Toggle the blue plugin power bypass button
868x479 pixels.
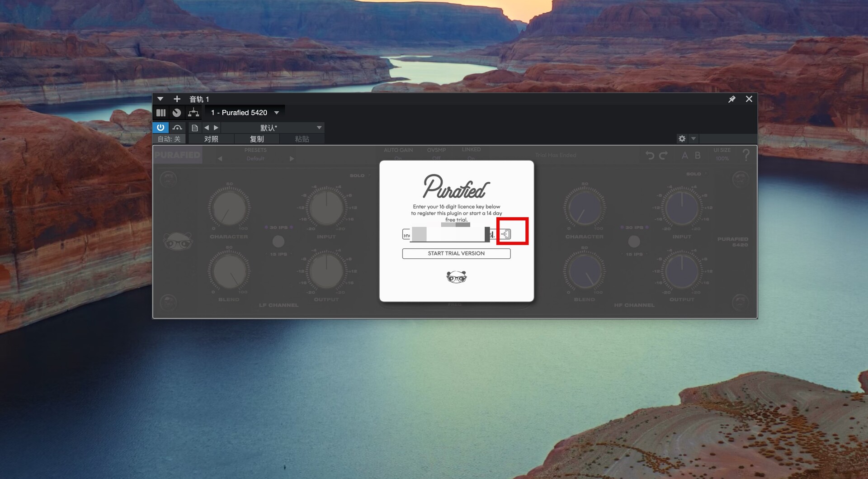[160, 128]
